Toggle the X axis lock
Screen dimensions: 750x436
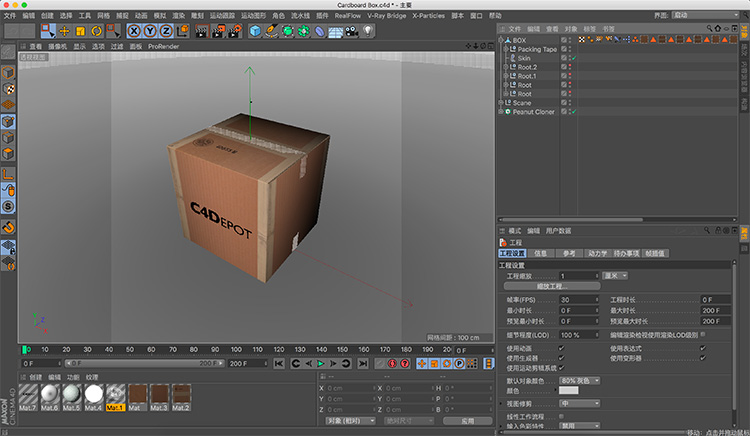coord(134,31)
